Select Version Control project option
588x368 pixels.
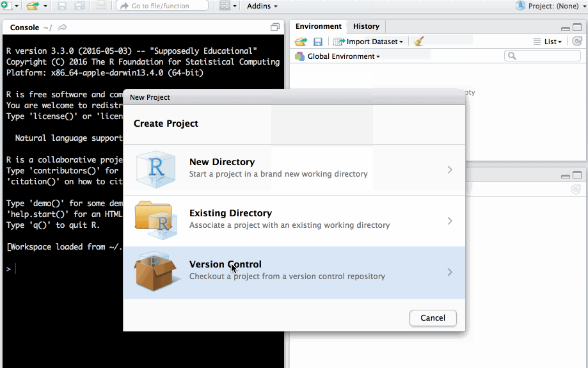[x=294, y=273]
